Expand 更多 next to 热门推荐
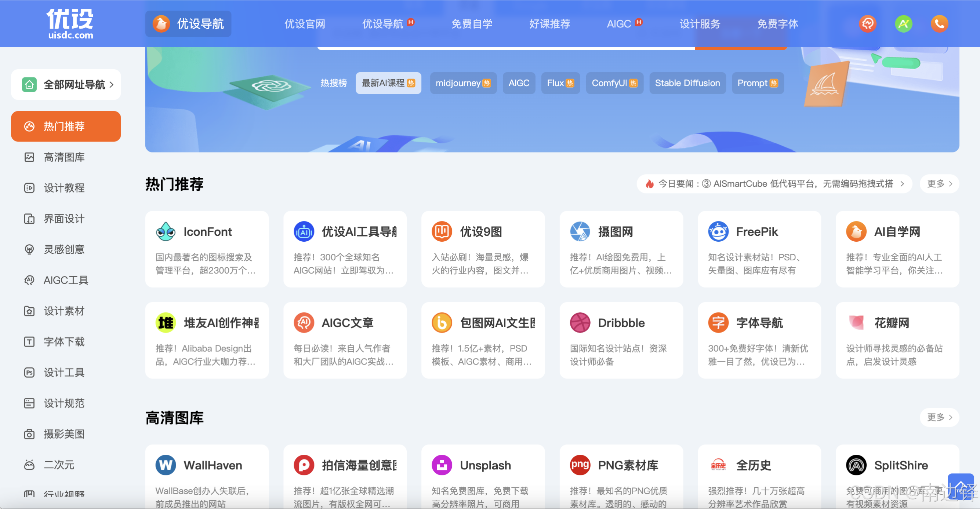980x509 pixels. [939, 184]
